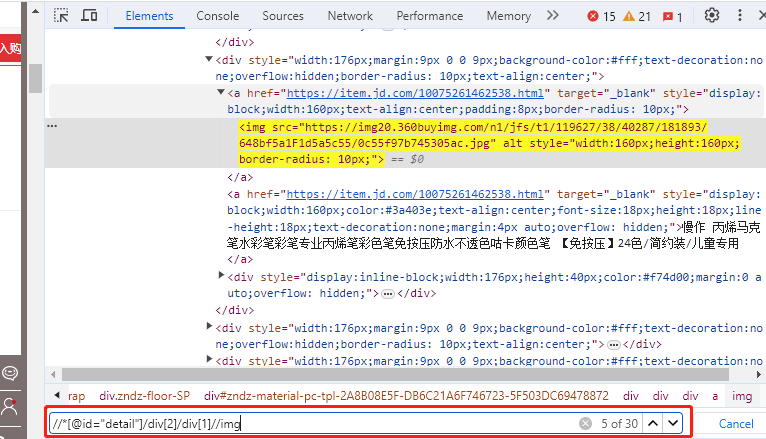Open the 1 issue flag counter
The width and height of the screenshot is (766, 439).
(672, 17)
